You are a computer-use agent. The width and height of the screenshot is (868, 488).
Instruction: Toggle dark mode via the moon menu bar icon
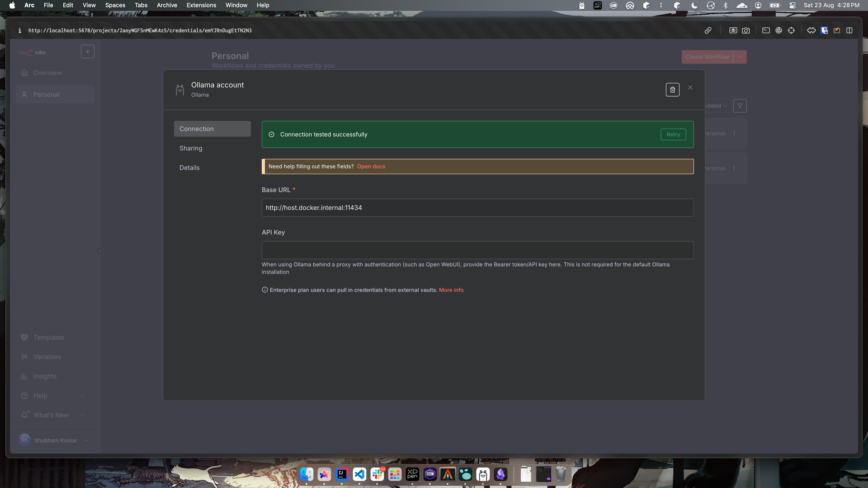(694, 5)
